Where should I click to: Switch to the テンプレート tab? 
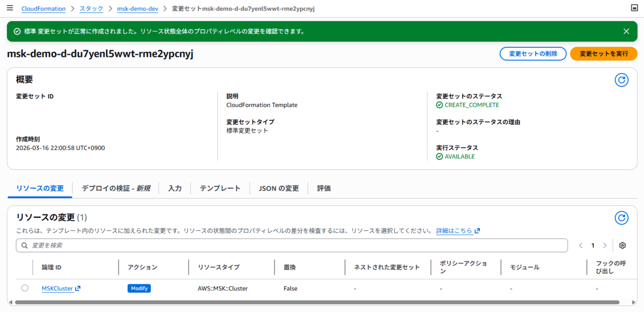[x=220, y=188]
